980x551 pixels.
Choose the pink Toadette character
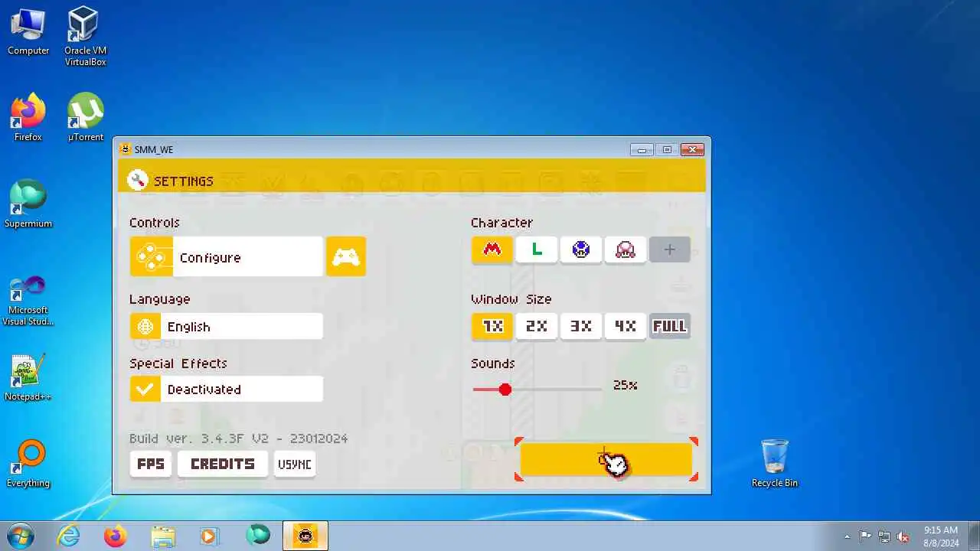(625, 249)
